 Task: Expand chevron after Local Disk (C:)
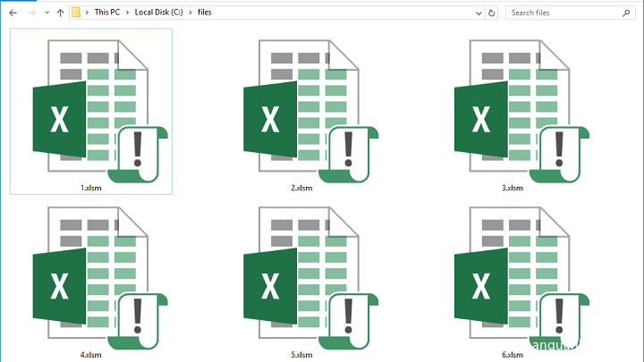pyautogui.click(x=191, y=13)
